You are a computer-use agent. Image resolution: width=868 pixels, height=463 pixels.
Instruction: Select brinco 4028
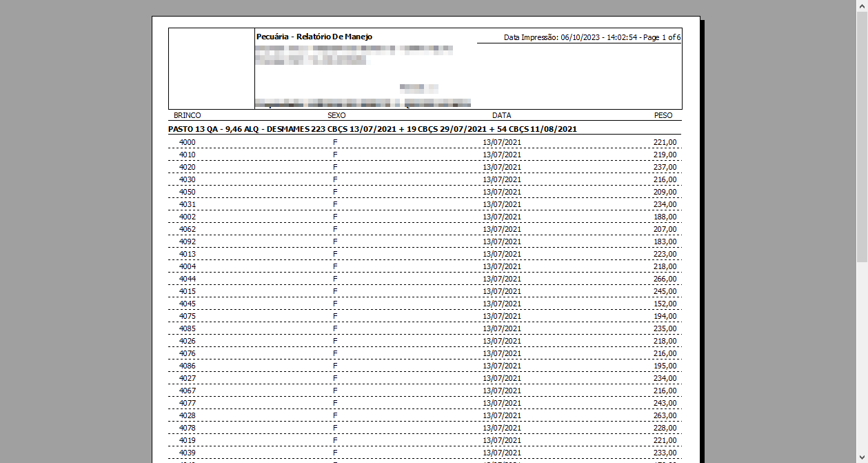188,415
